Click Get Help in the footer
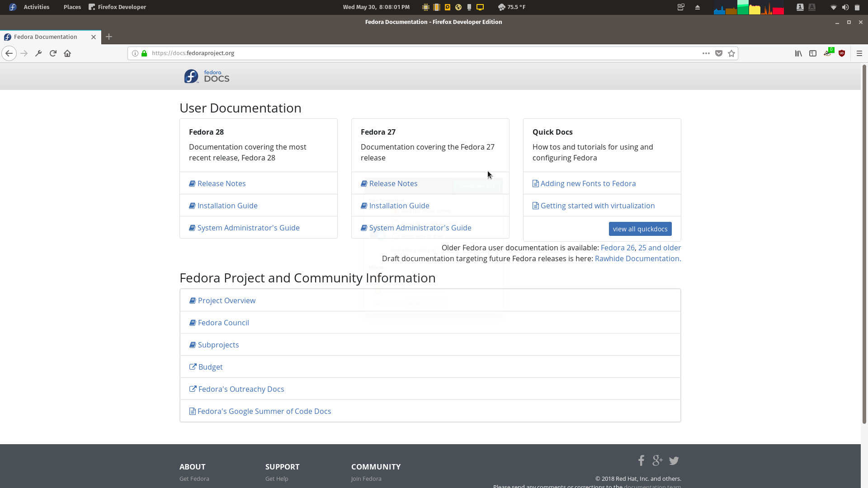Viewport: 868px width, 488px height. (x=277, y=479)
